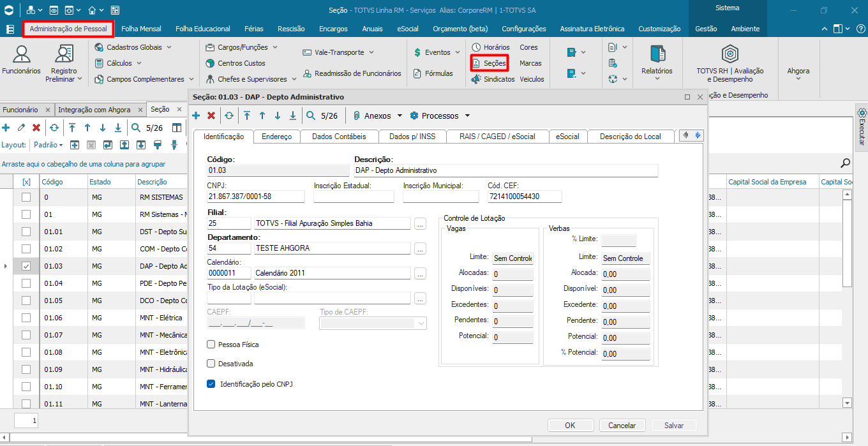The image size is (868, 446).
Task: Delete record with red X in Seção dialog
Action: coord(211,115)
